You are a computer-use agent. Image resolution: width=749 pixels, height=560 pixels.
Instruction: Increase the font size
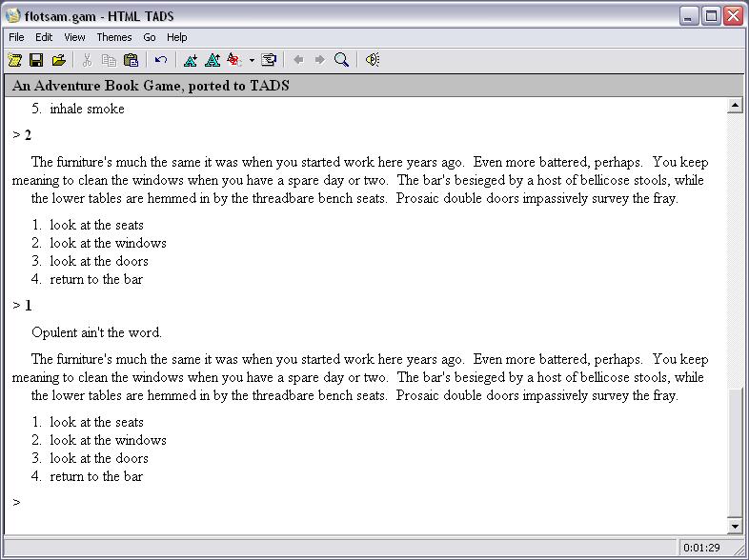point(213,60)
